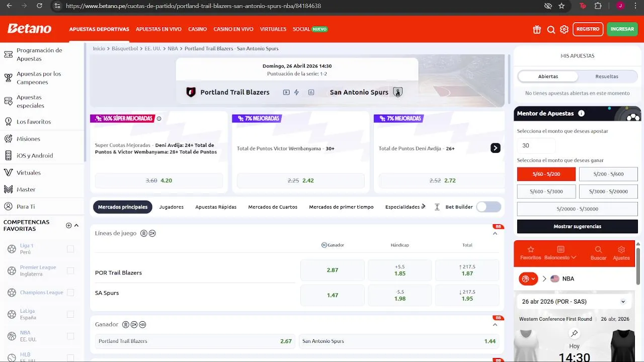Collapse the Líneas de juego section

tap(495, 233)
